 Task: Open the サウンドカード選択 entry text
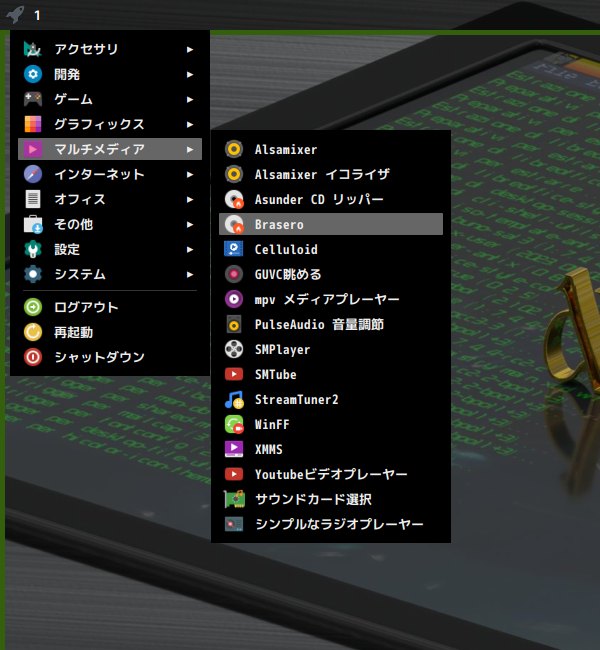tap(313, 499)
